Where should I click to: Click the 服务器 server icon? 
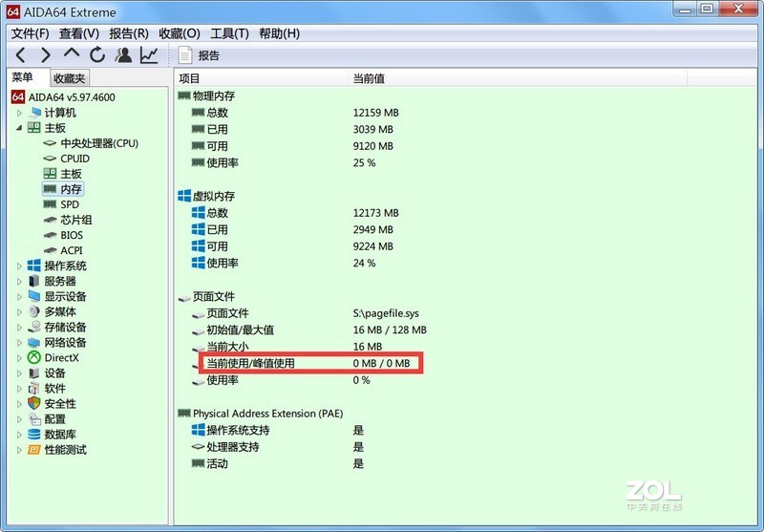click(x=34, y=281)
